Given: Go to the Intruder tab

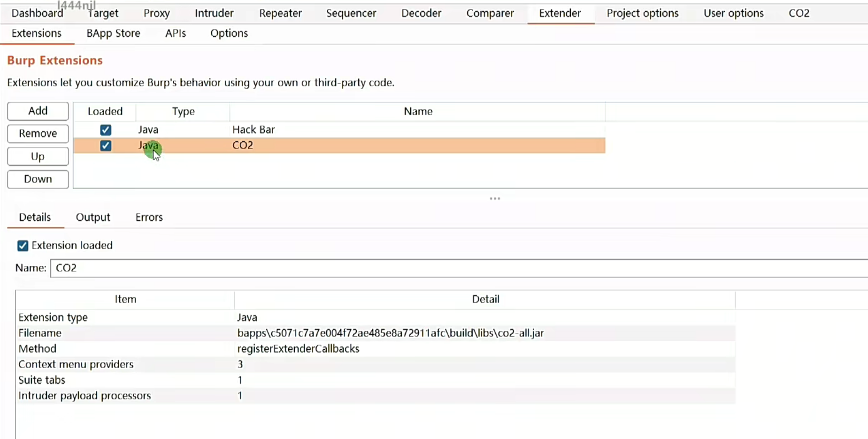Looking at the screenshot, I should pyautogui.click(x=214, y=13).
